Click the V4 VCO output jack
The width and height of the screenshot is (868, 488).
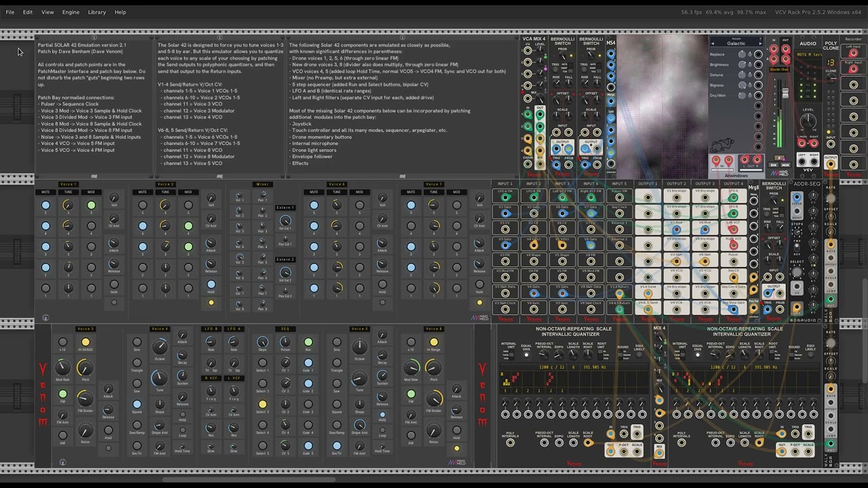click(676, 277)
